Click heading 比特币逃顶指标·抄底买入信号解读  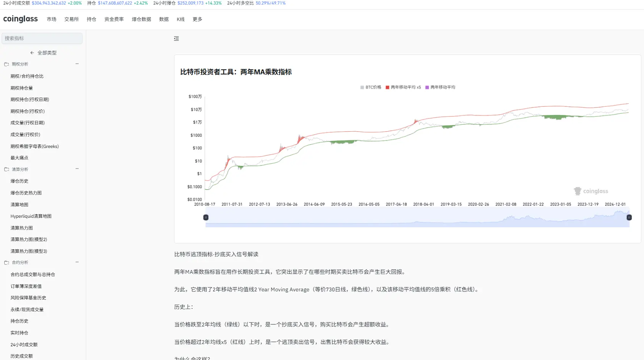tap(216, 254)
